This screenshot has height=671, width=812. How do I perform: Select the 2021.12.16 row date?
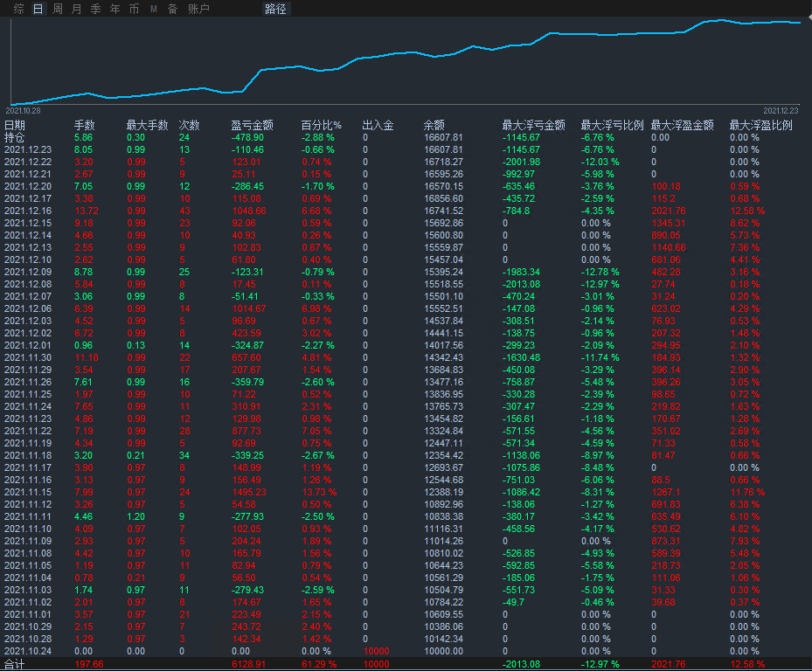coord(28,211)
